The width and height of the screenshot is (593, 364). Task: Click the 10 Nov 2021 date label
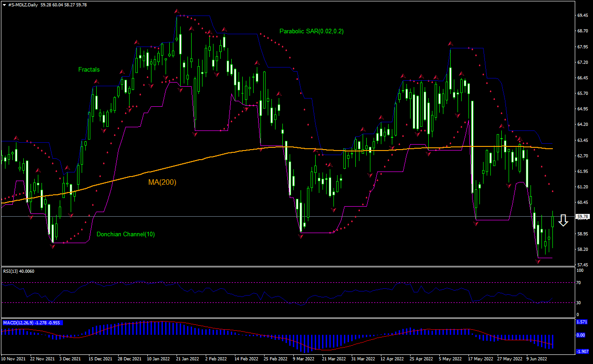[14, 359]
